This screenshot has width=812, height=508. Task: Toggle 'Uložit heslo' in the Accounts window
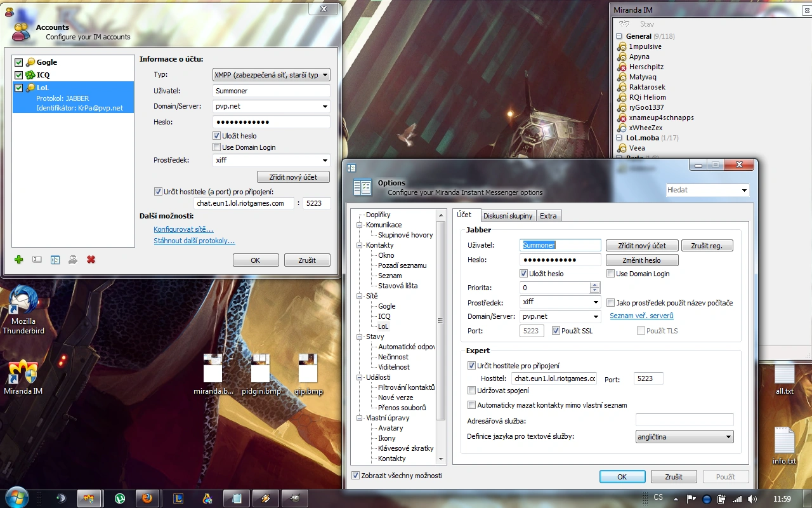[217, 136]
